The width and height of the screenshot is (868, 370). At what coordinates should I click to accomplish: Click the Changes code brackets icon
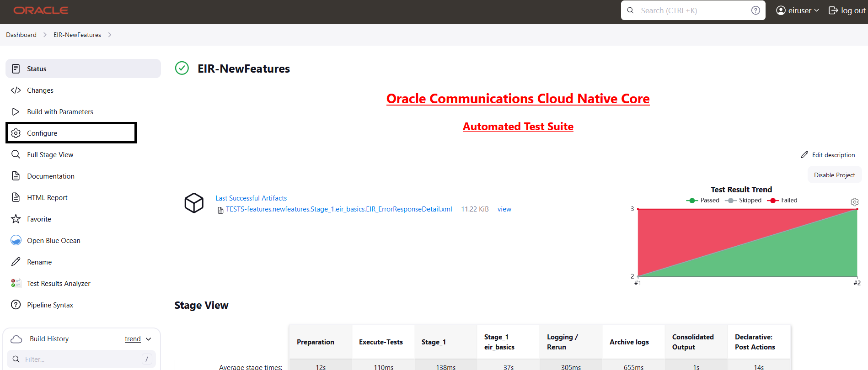[16, 90]
